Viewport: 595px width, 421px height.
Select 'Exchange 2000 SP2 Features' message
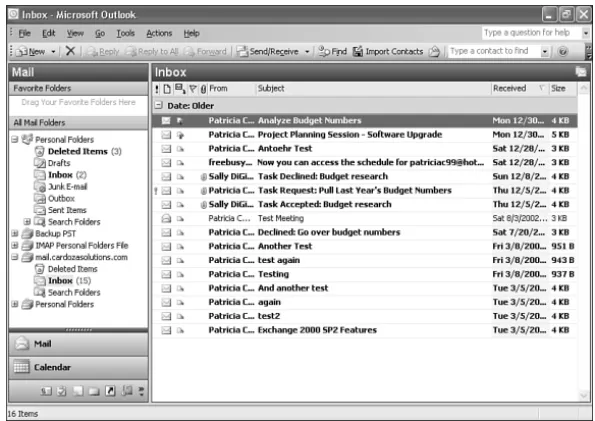pos(365,330)
